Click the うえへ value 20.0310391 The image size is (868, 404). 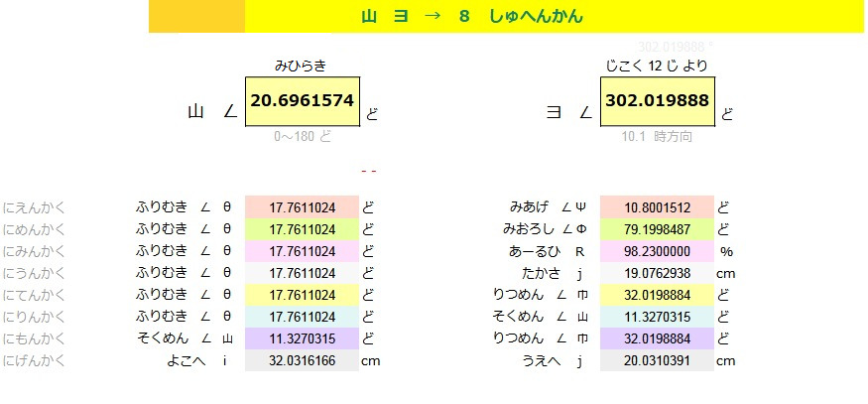tap(658, 361)
